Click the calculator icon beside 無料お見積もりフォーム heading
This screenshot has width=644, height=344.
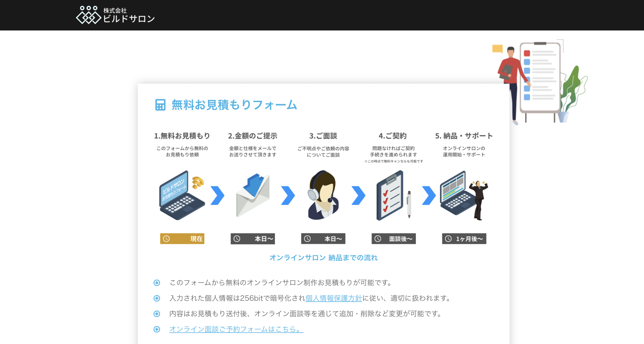click(160, 105)
